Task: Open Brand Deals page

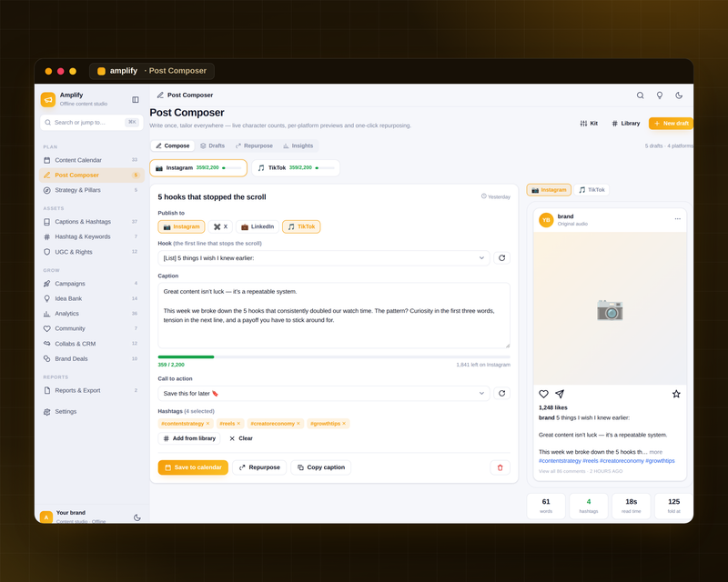Action: (x=92, y=359)
